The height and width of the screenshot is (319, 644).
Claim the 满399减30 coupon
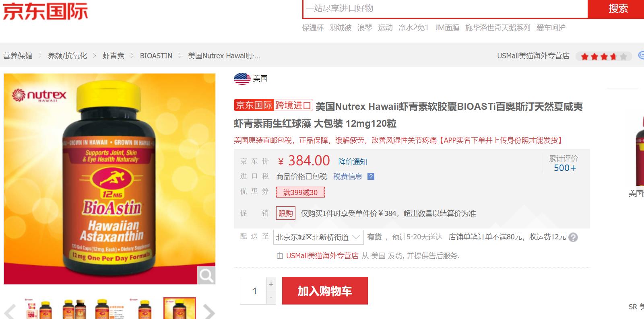point(300,192)
